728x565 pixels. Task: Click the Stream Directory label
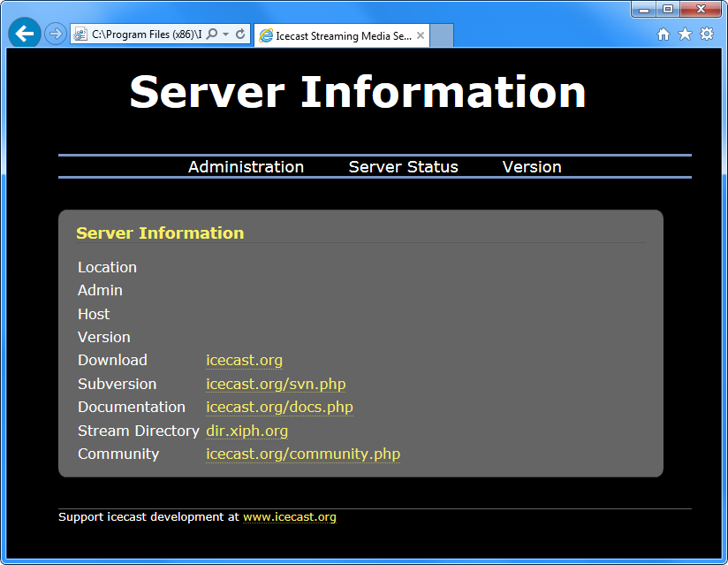(139, 431)
